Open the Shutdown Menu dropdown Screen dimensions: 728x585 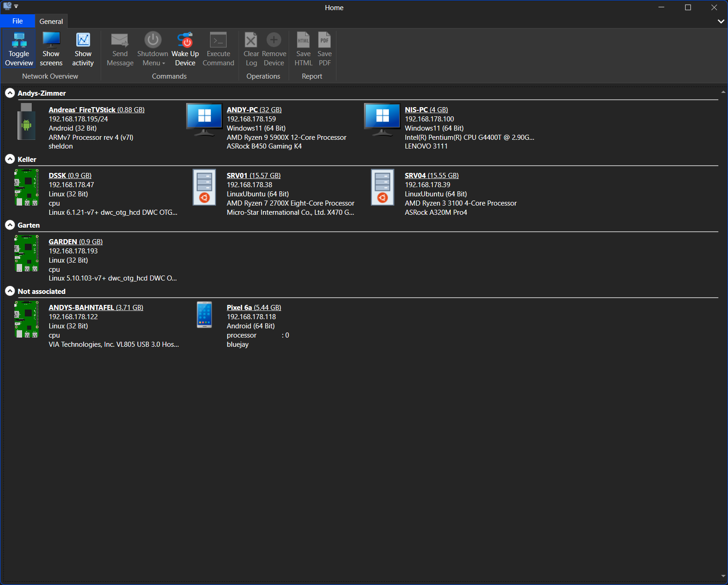tap(153, 49)
